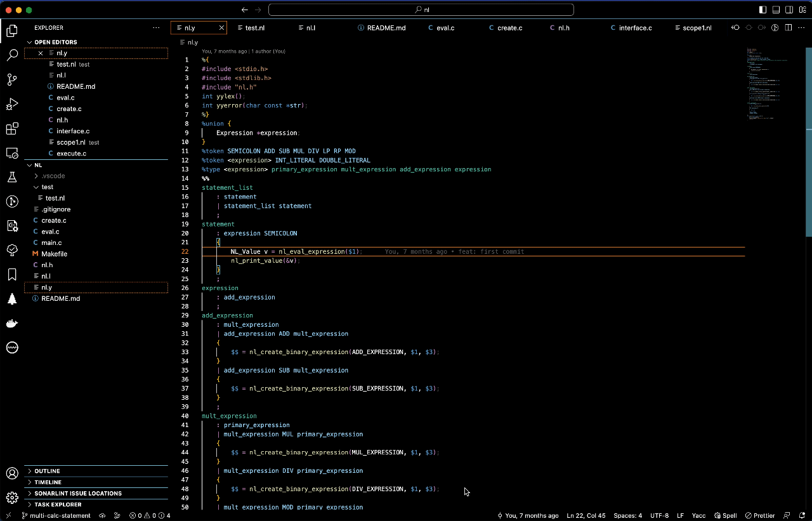812x521 pixels.
Task: Expand SonarLint Issue Locations panel
Action: tap(96, 493)
